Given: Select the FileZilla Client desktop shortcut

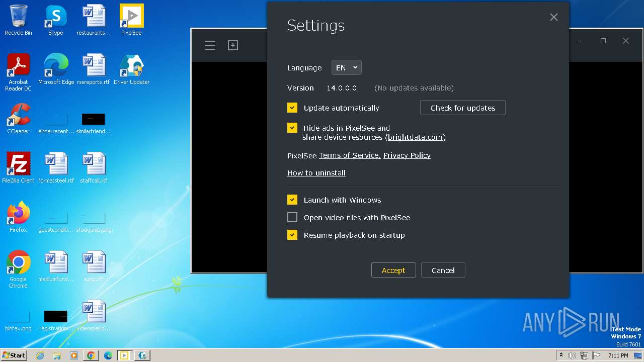Looking at the screenshot, I should 18,168.
